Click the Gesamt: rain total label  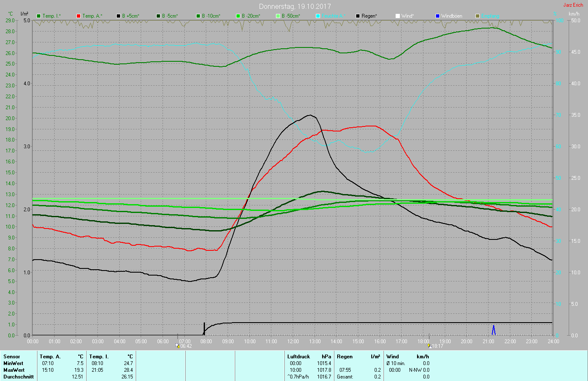(x=345, y=377)
